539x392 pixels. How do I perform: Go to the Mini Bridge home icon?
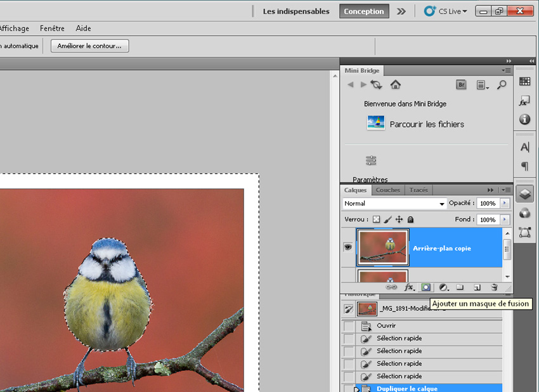click(x=395, y=84)
